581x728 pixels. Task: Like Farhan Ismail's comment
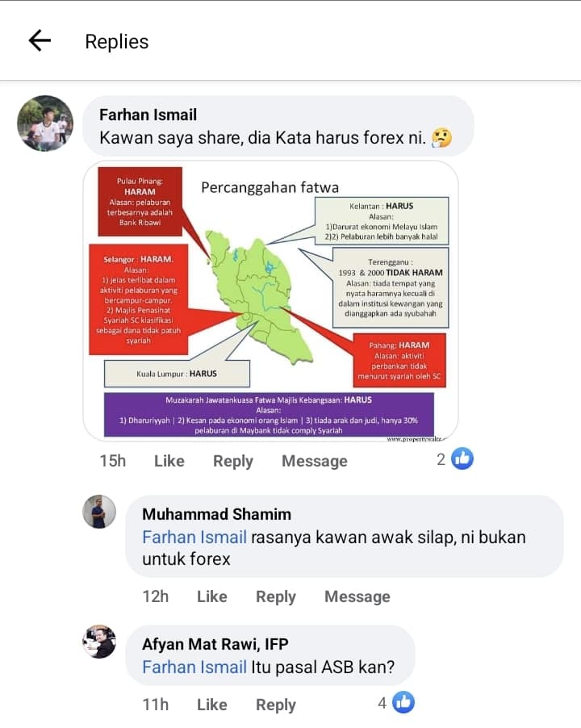169,461
